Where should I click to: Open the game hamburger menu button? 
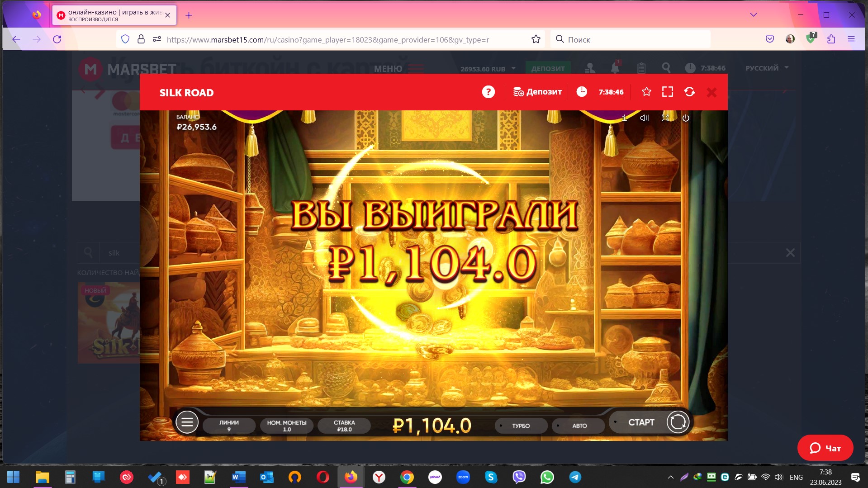(x=187, y=422)
